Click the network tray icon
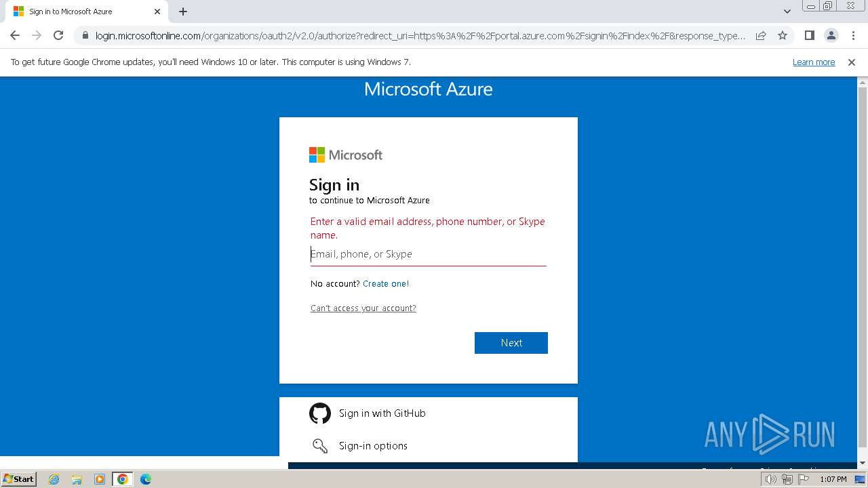 coord(787,479)
